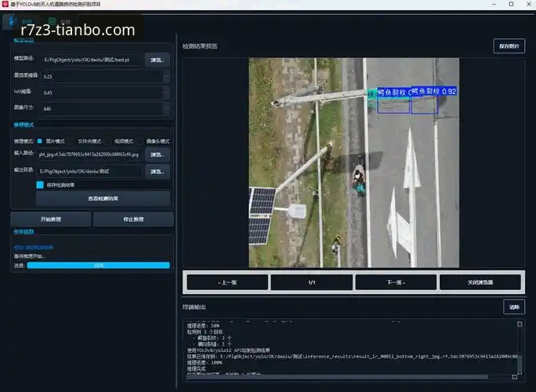The height and width of the screenshot is (392, 536).
Task: Adjust the IoU threshold 0.45 stepper
Action: 166,93
